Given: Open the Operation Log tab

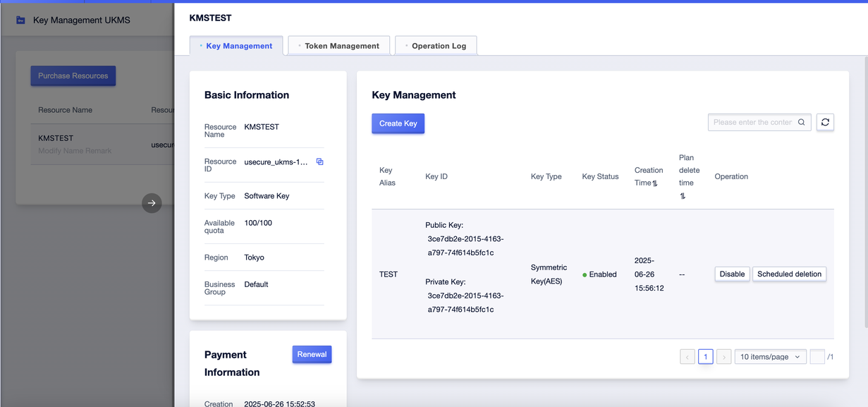Looking at the screenshot, I should point(436,46).
